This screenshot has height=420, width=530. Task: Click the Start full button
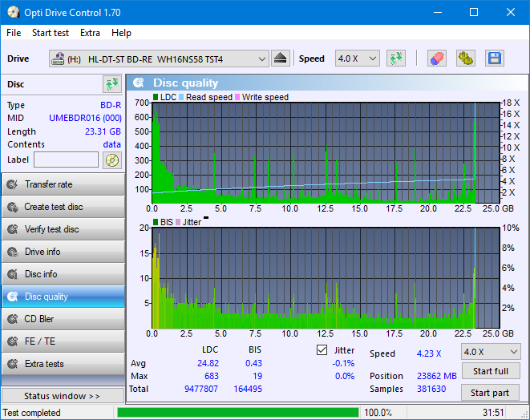pos(491,371)
